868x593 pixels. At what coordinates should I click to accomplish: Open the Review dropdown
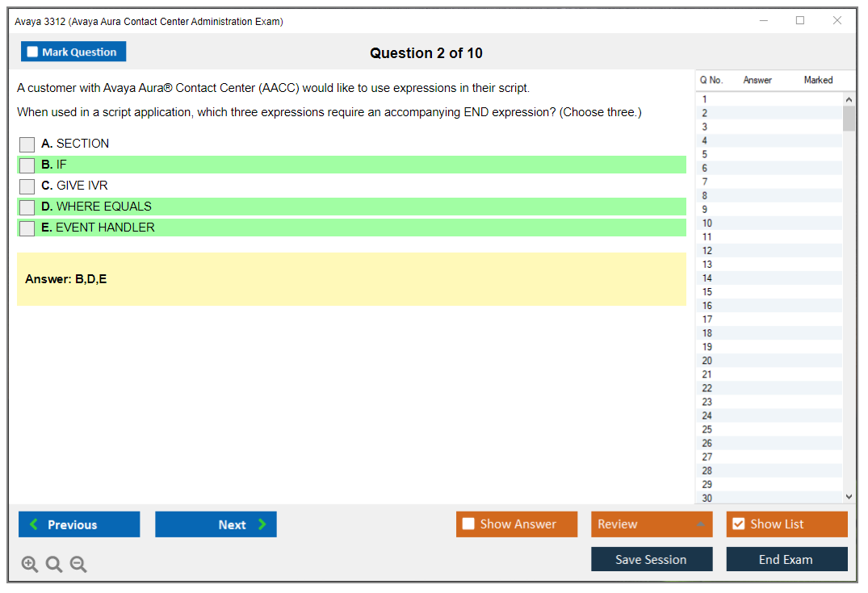click(651, 524)
